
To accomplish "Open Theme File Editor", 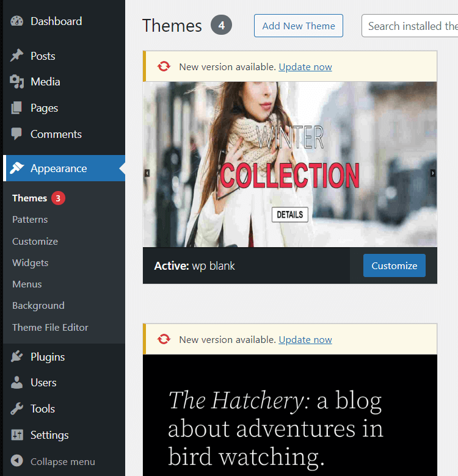I will (x=50, y=328).
